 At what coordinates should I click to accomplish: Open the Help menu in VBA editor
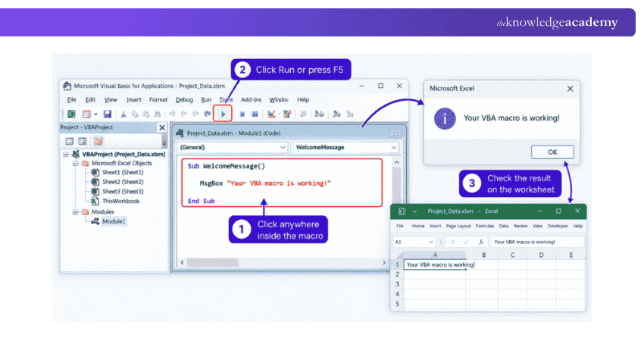[x=303, y=99]
